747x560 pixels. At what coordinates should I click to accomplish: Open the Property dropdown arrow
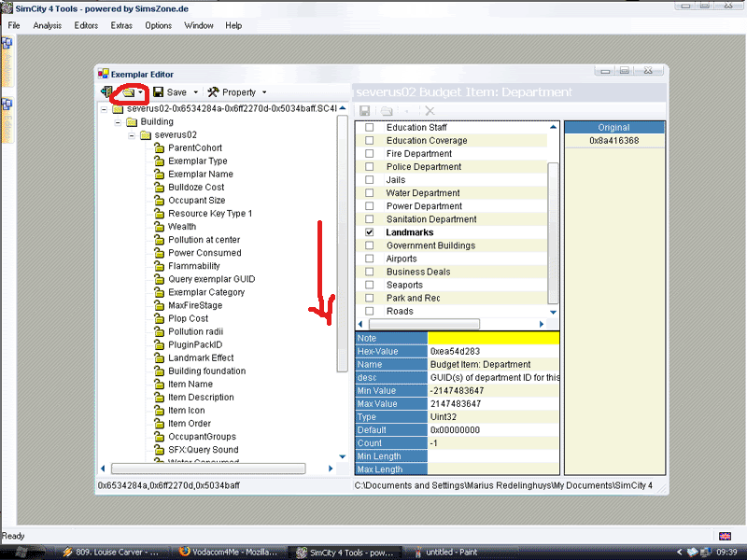click(x=264, y=92)
